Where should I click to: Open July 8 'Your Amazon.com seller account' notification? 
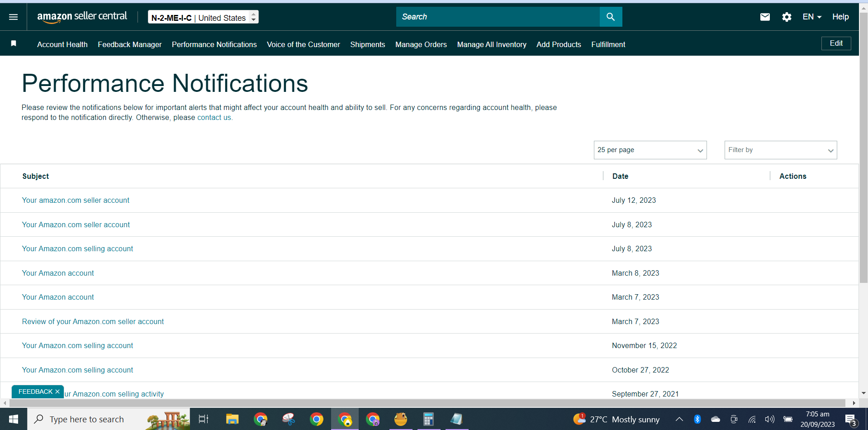[x=76, y=225]
